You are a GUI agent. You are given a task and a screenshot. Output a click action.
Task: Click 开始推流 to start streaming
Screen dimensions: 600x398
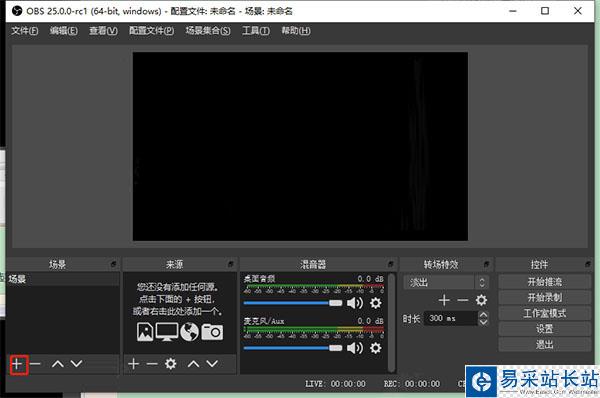[x=545, y=282]
